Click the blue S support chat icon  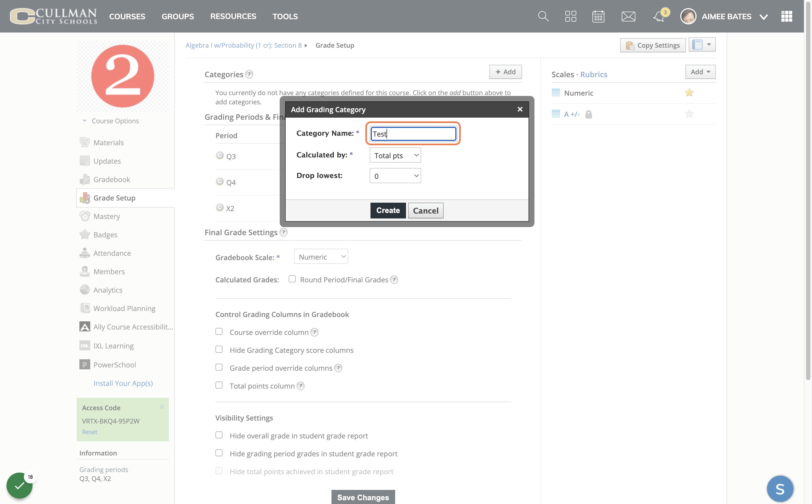click(780, 489)
